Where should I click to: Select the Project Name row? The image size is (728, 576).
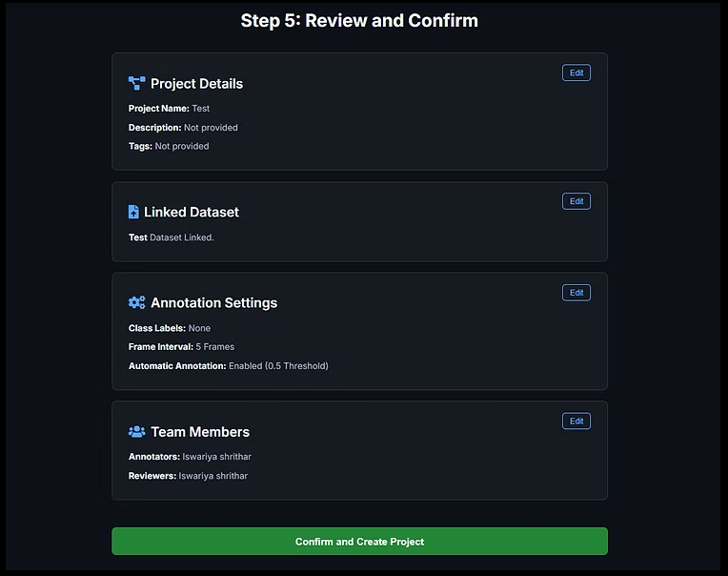coord(169,109)
